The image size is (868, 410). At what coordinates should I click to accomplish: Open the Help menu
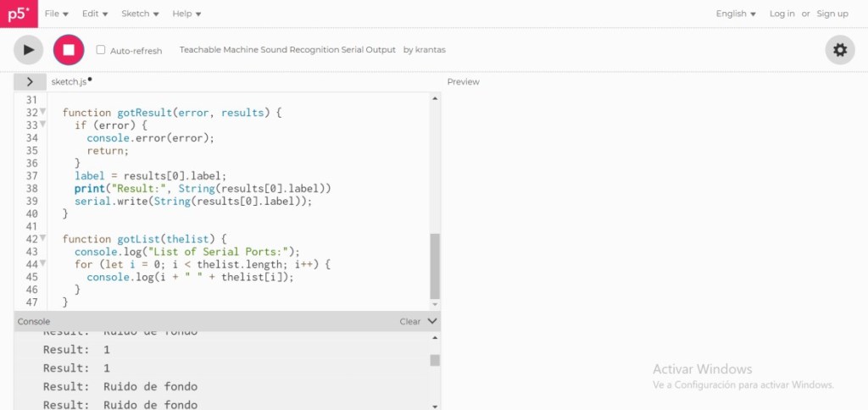[x=186, y=14]
